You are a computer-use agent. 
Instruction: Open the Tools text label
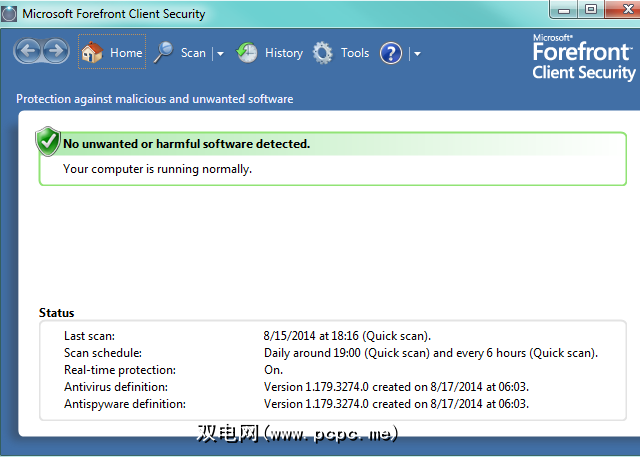click(x=355, y=53)
